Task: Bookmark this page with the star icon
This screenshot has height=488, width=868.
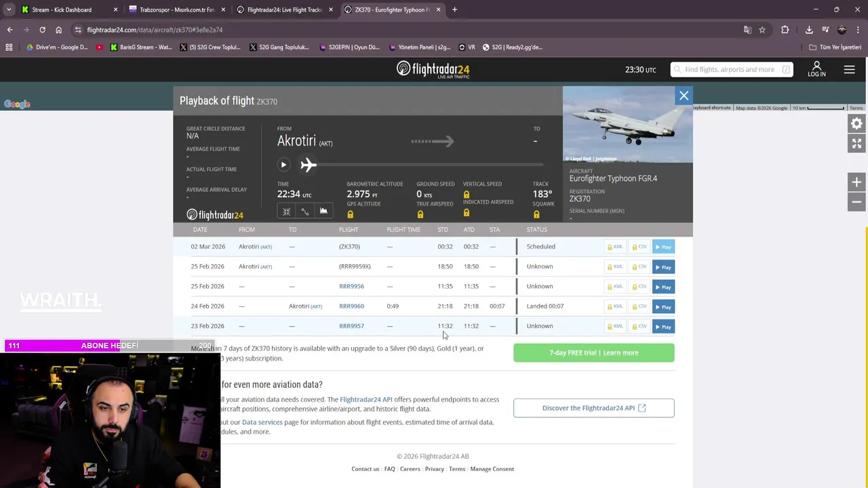Action: coord(762,30)
